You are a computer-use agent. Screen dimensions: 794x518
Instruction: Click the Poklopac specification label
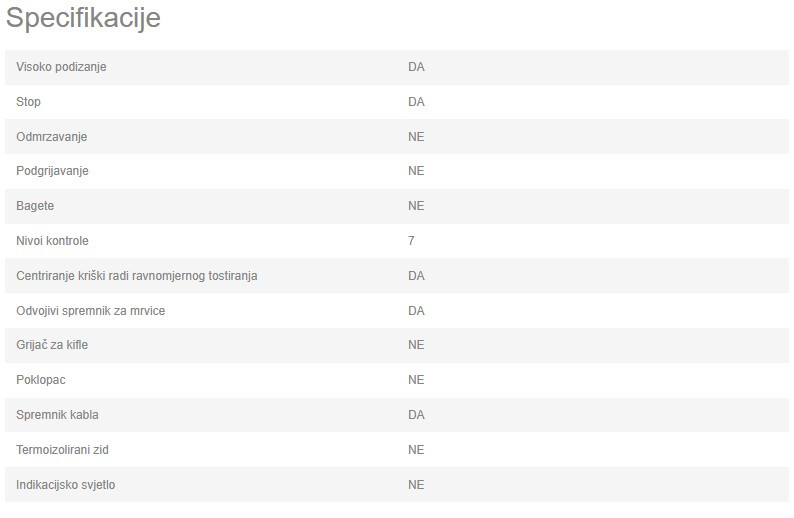(41, 380)
